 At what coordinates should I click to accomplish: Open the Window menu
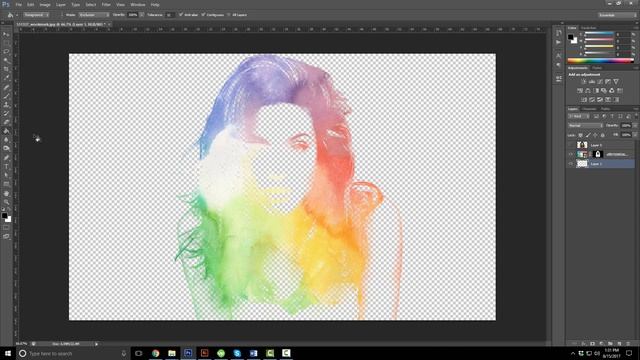coord(138,4)
